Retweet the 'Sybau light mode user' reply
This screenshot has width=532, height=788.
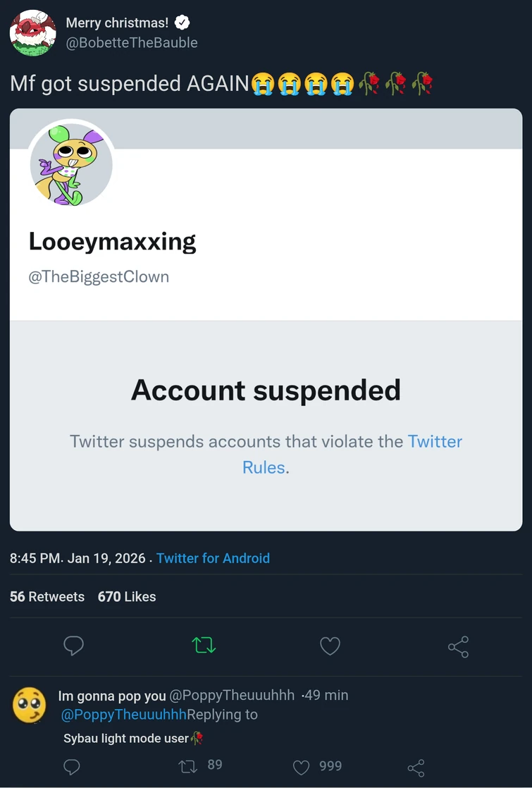coord(188,767)
